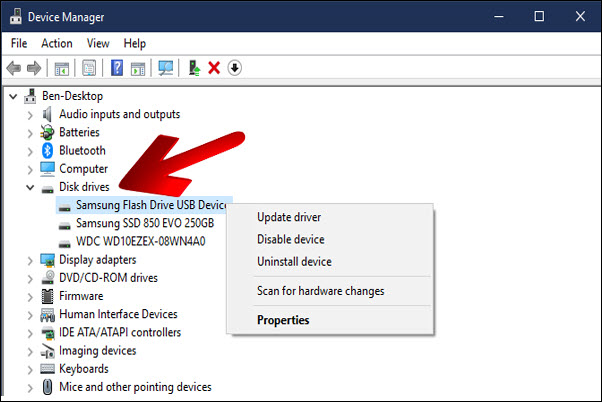Choose Update driver from the context menu

[289, 217]
